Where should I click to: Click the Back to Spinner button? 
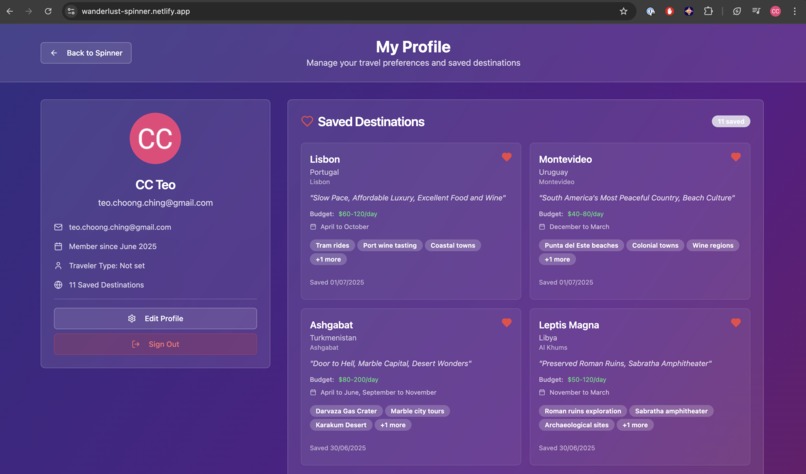pos(86,53)
